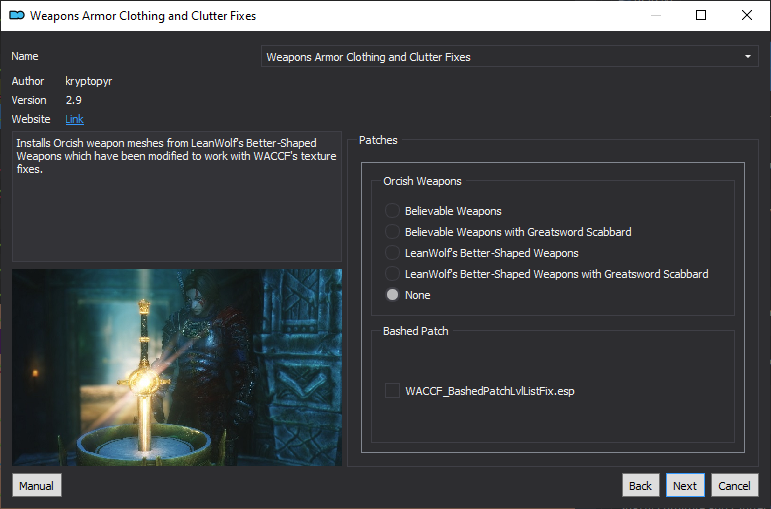Select LeanWolf's Better-Shaped Weapons option
Image resolution: width=771 pixels, height=509 pixels.
[x=392, y=253]
